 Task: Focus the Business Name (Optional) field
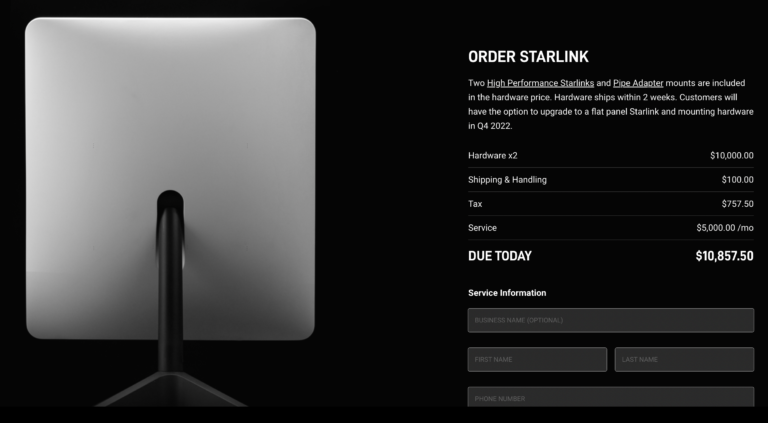coord(611,320)
